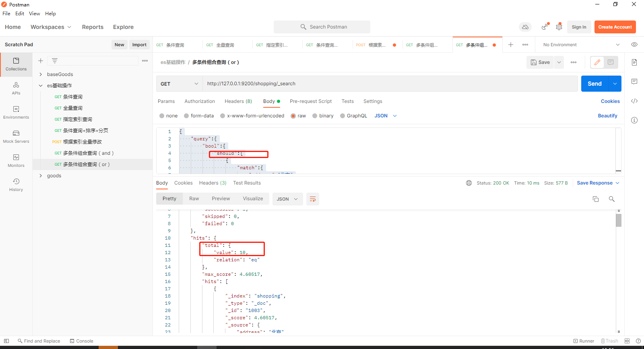This screenshot has width=644, height=349.
Task: Open the Collections sidebar panel
Action: pos(16,64)
